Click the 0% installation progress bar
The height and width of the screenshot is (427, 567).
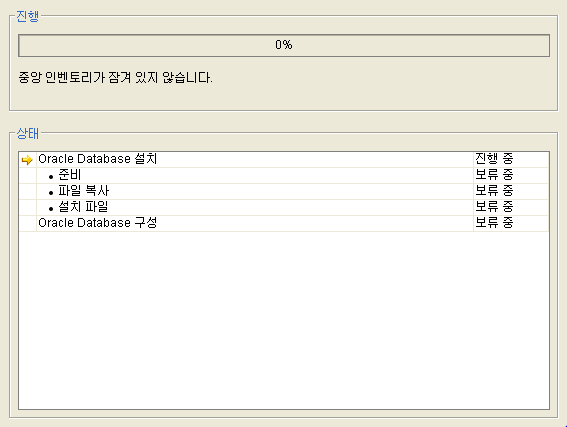pyautogui.click(x=284, y=46)
